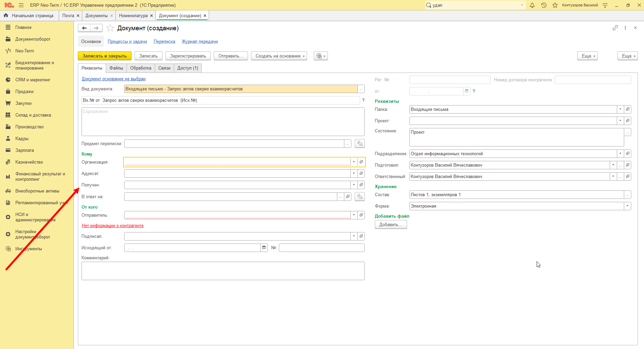Click the Комментарий text field

(x=223, y=271)
